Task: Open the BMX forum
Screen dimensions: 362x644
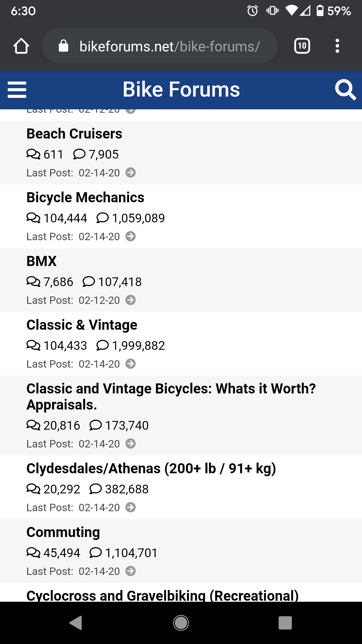Action: coord(42,261)
